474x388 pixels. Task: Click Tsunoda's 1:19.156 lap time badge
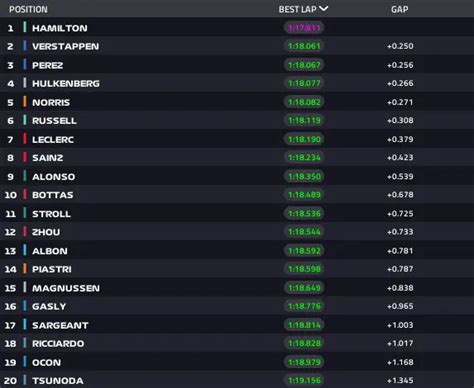click(304, 380)
